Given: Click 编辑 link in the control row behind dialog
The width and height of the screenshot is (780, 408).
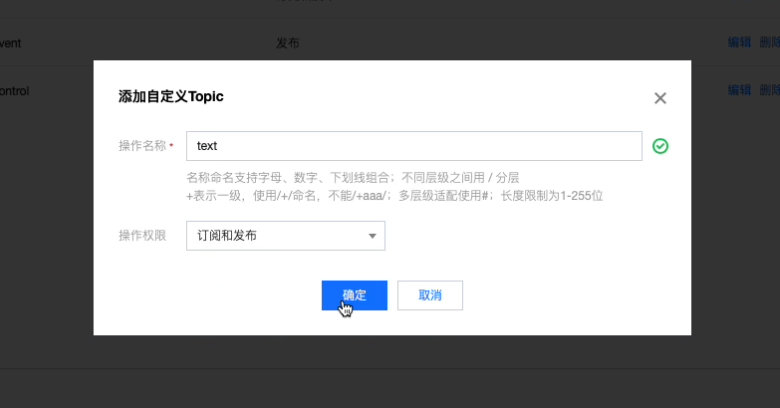Looking at the screenshot, I should tap(739, 90).
